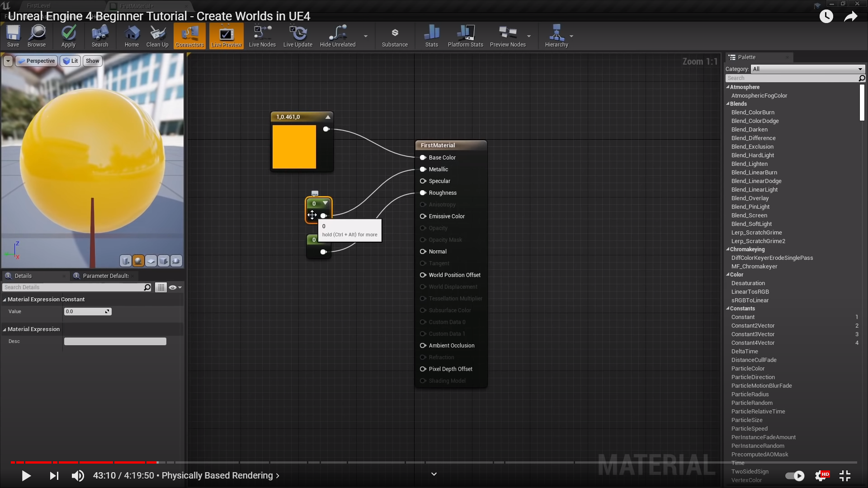Toggle the Live Preview button
868x488 pixels.
coord(226,35)
